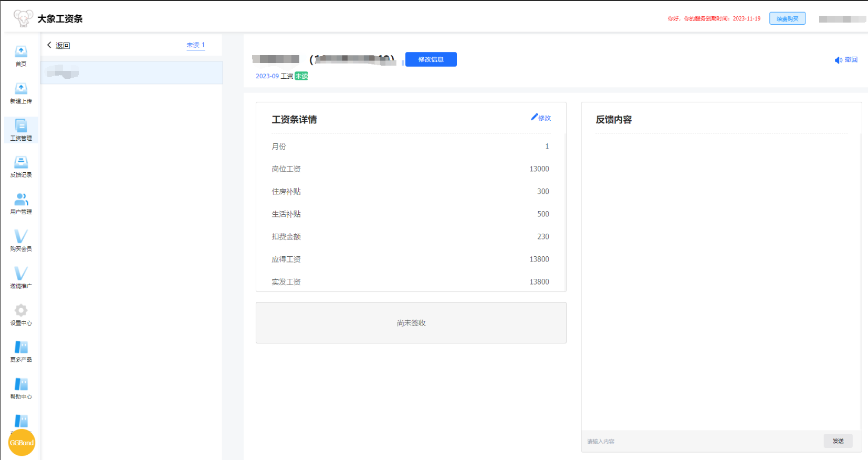Click the 修改信息 button

click(431, 59)
